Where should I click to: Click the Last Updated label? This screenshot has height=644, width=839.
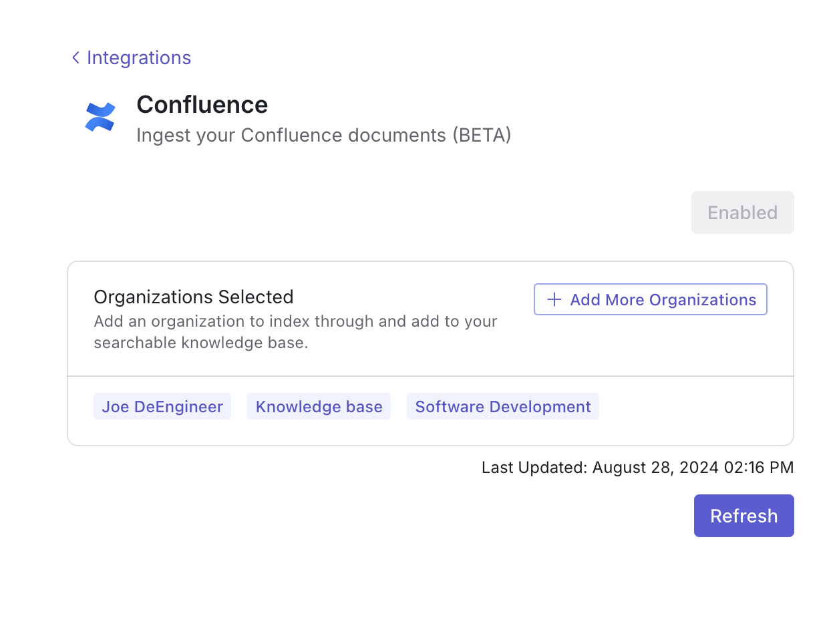point(534,468)
